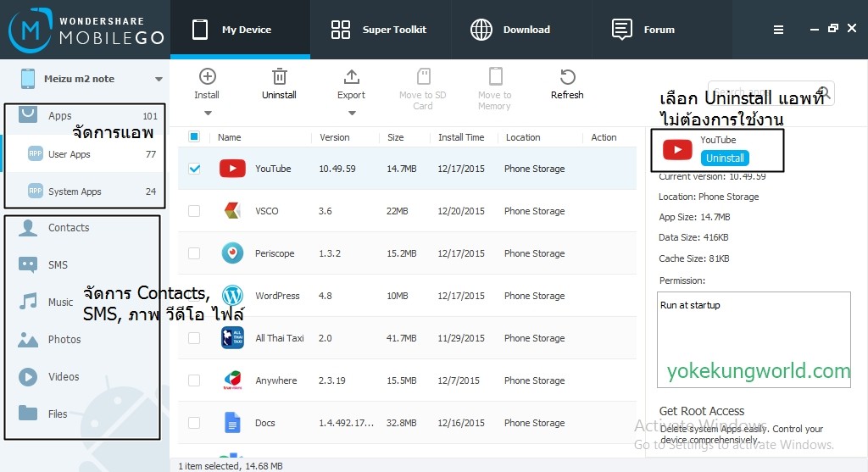Click the Install toolbar icon
Image resolution: width=868 pixels, height=472 pixels.
[x=207, y=76]
